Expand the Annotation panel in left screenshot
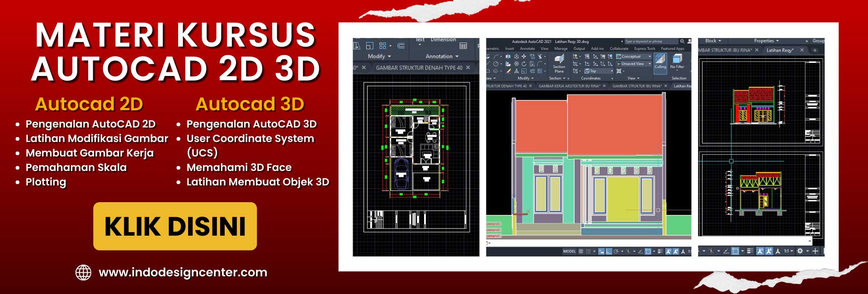868x294 pixels. 442,57
